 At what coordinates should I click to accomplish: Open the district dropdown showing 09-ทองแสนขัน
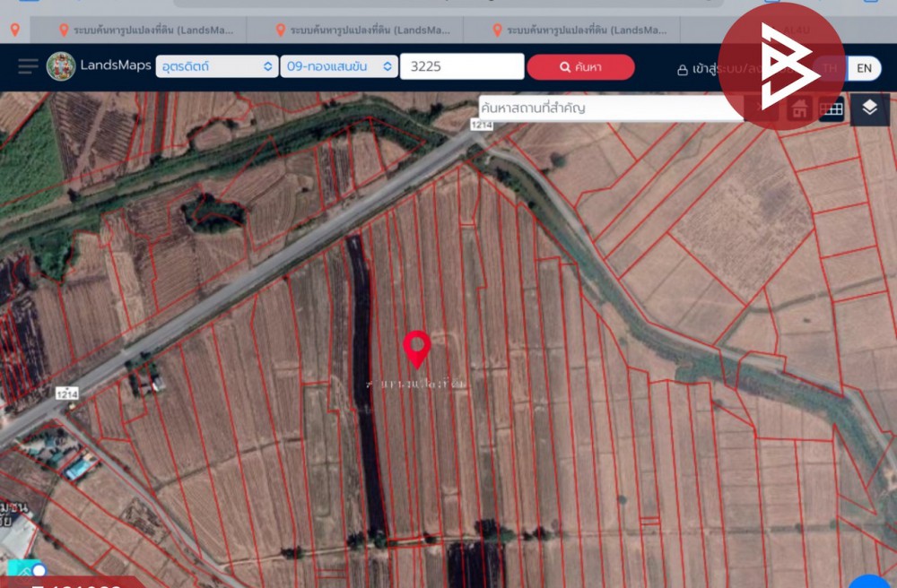tap(338, 66)
